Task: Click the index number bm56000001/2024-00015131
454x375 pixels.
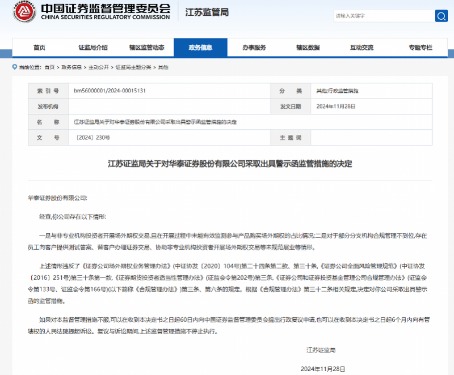Action: click(x=110, y=91)
